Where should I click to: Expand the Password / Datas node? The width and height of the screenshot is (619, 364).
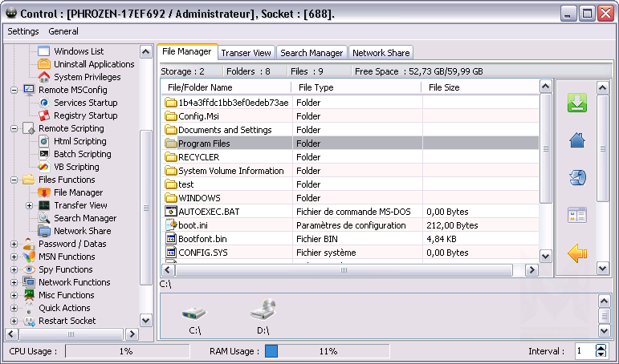pos(14,244)
